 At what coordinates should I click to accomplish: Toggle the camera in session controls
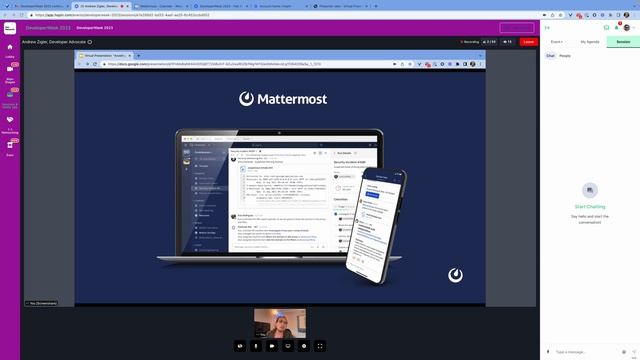(272, 346)
